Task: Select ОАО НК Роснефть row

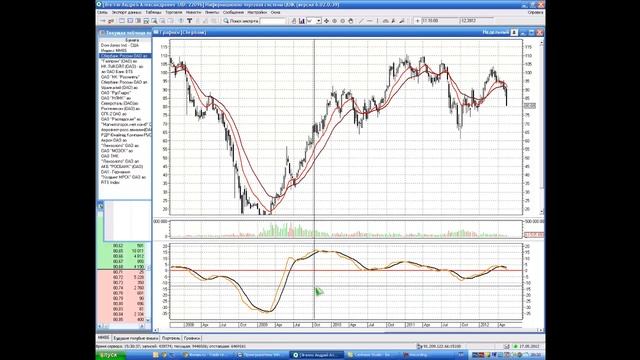Action: tap(125, 77)
